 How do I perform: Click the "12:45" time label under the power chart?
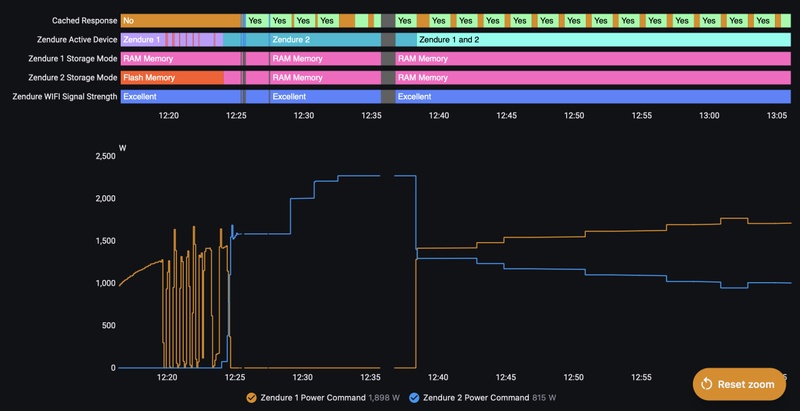(506, 378)
